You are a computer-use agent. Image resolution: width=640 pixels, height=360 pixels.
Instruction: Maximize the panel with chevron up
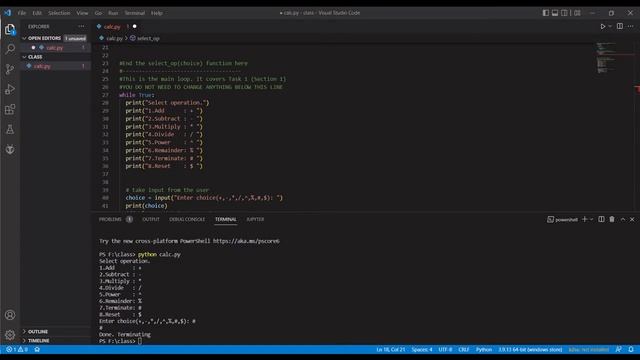pyautogui.click(x=623, y=219)
